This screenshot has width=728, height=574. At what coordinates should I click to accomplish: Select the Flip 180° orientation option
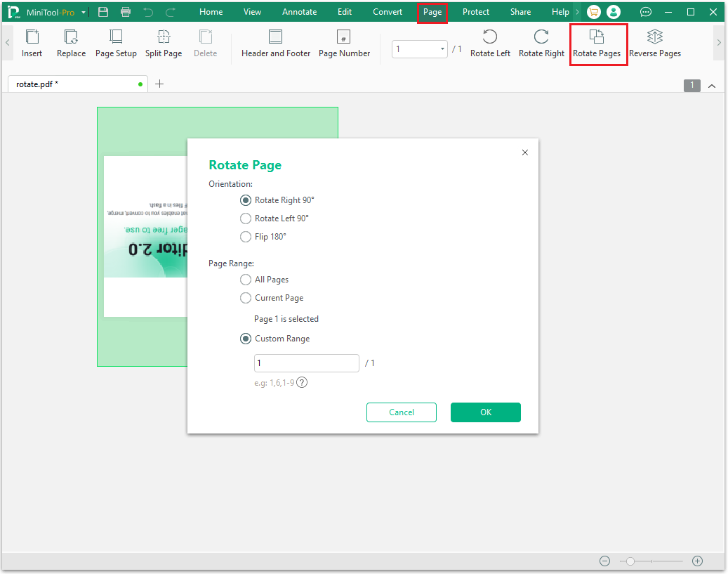(246, 237)
